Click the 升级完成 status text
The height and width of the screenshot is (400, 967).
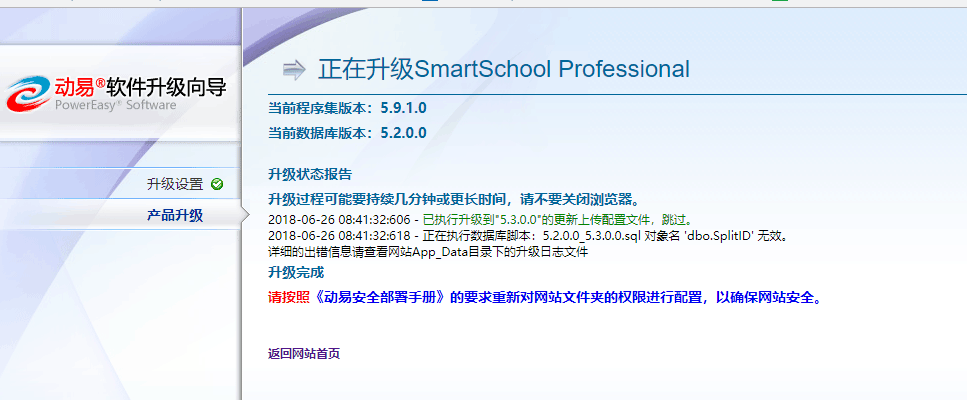[x=296, y=272]
